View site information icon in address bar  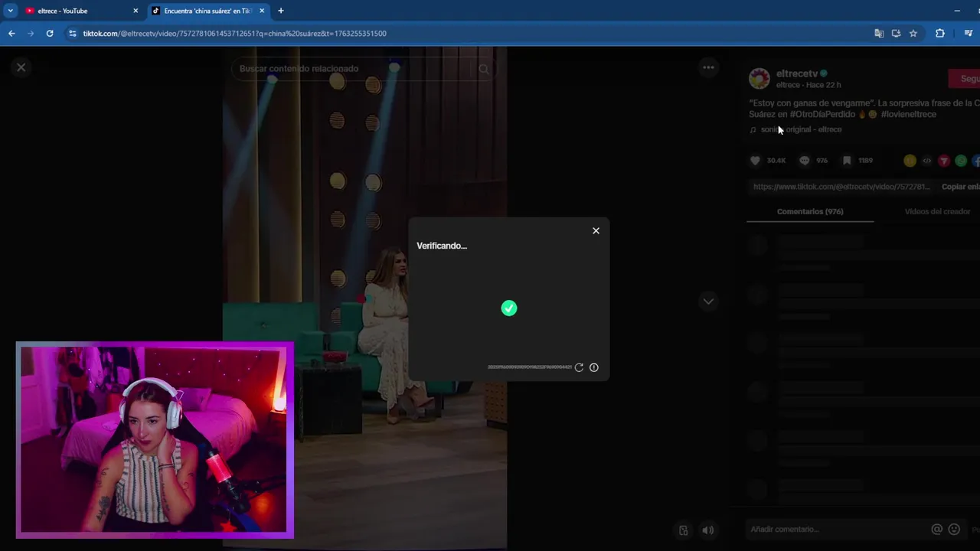click(73, 34)
